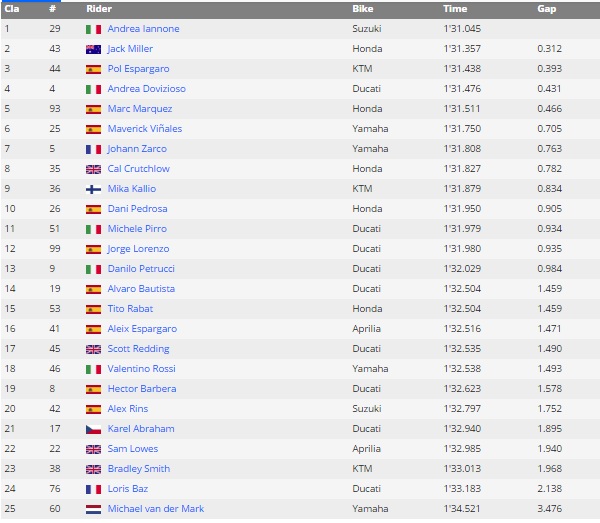Select the Alex Rins rider link
This screenshot has height=523, width=600.
pyautogui.click(x=127, y=409)
